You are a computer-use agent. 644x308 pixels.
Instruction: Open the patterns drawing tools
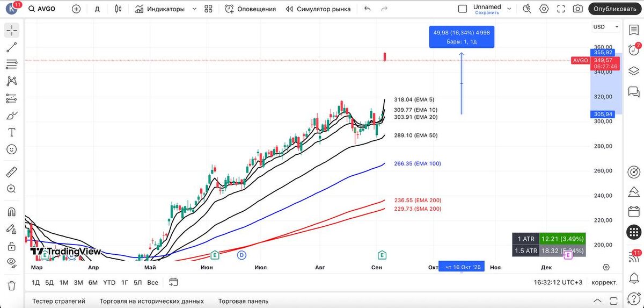coord(12,81)
